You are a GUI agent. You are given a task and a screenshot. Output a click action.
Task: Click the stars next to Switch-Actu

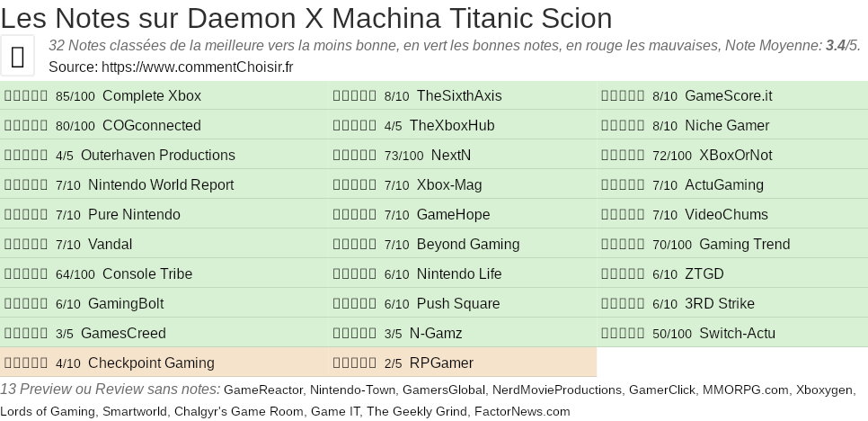click(x=623, y=334)
